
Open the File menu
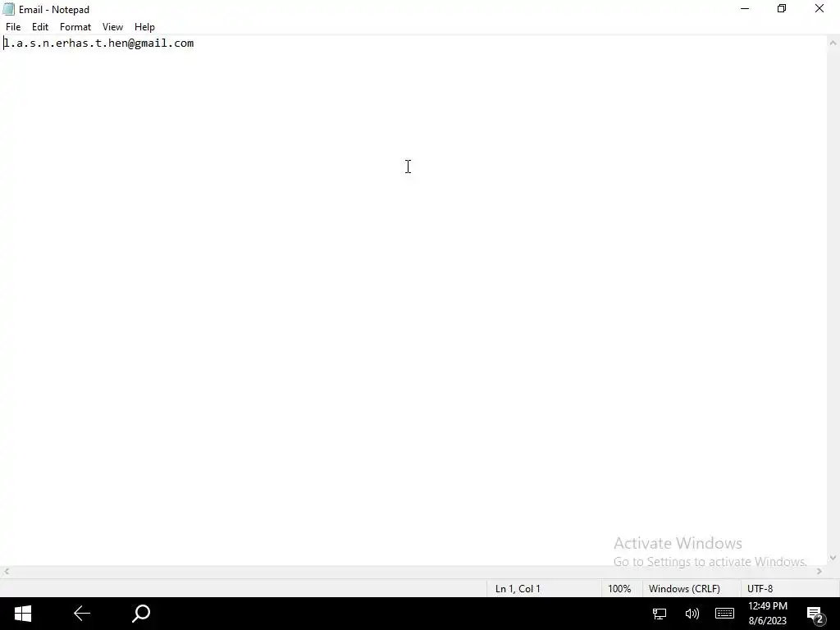pos(13,27)
